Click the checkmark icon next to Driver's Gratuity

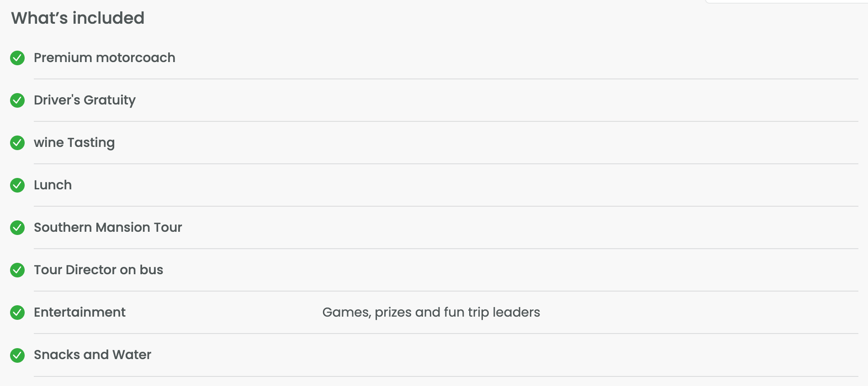tap(17, 100)
